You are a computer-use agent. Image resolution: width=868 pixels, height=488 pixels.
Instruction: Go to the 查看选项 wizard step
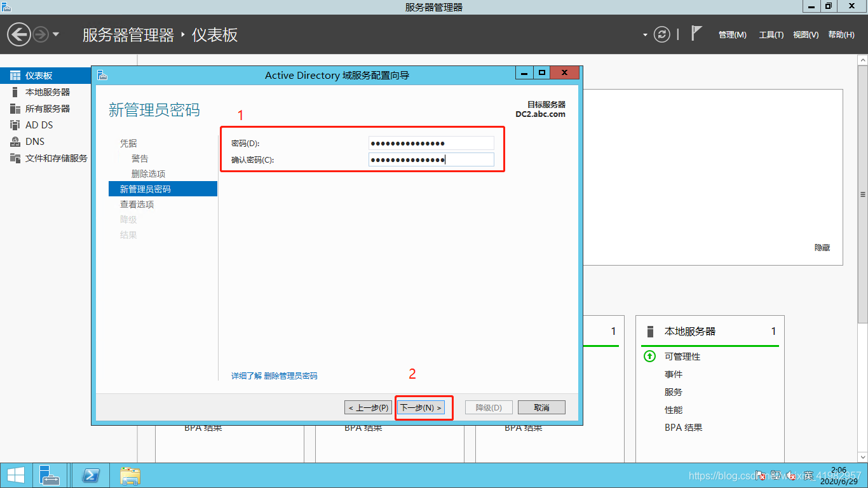pyautogui.click(x=137, y=204)
